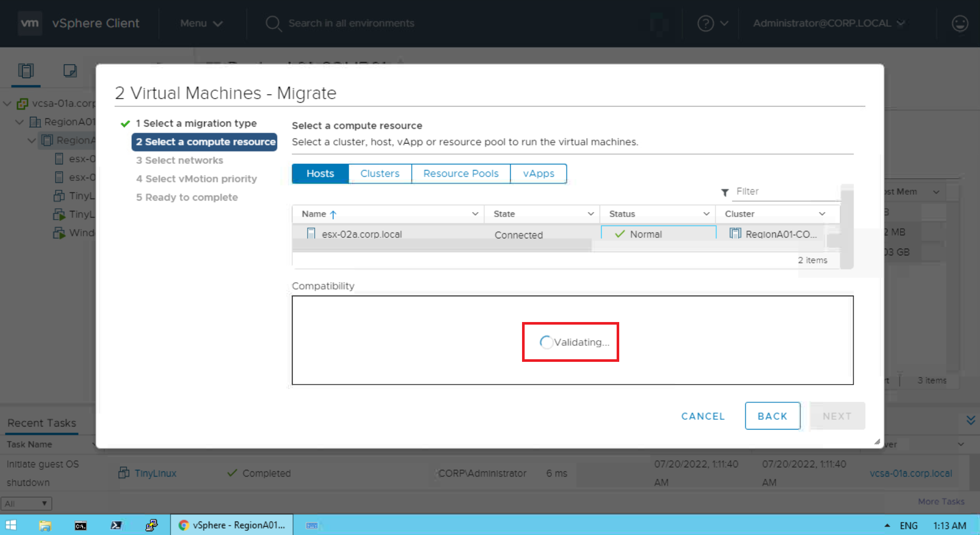The image size is (980, 535).
Task: Open PowerShell from taskbar
Action: [116, 525]
